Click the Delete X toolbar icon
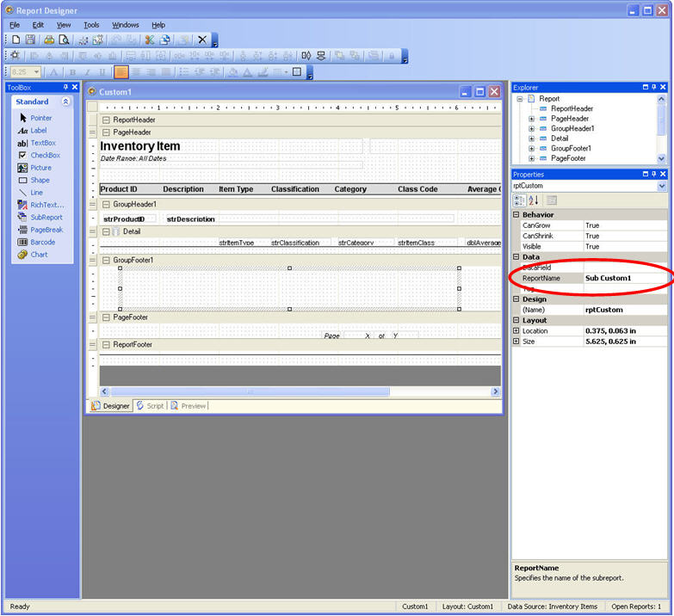Image resolution: width=674 pixels, height=616 pixels. pyautogui.click(x=202, y=40)
